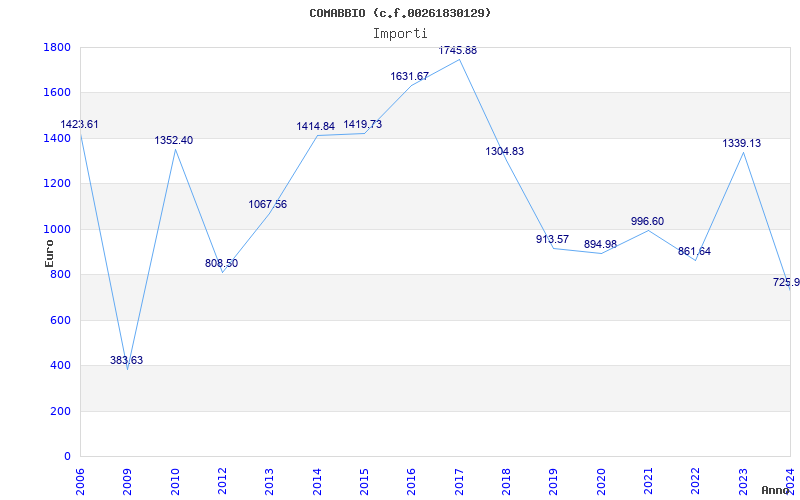
Task: Click the 400 y-axis tick label
Action: pyautogui.click(x=60, y=366)
